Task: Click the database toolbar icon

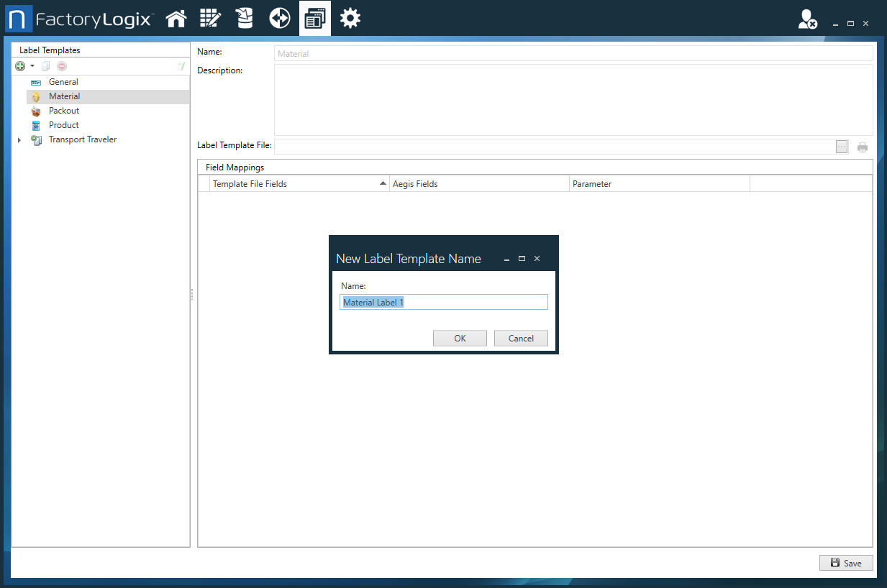Action: pos(245,18)
